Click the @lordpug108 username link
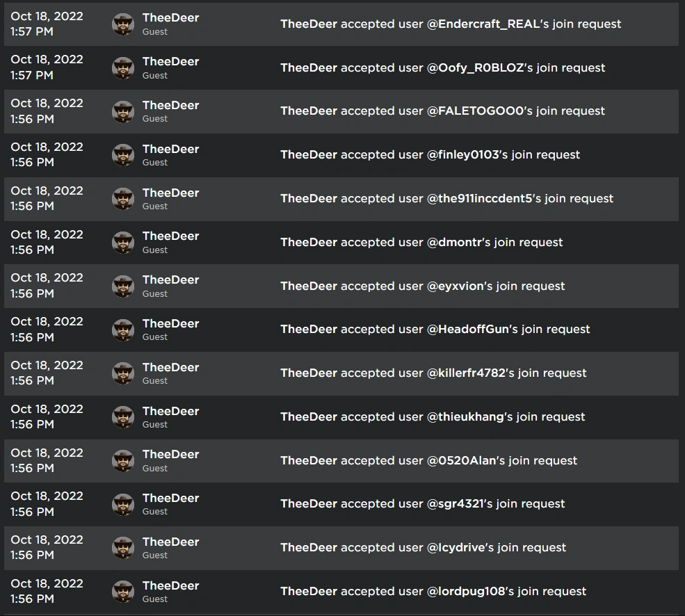Screen dimensions: 685x616 tap(466, 592)
